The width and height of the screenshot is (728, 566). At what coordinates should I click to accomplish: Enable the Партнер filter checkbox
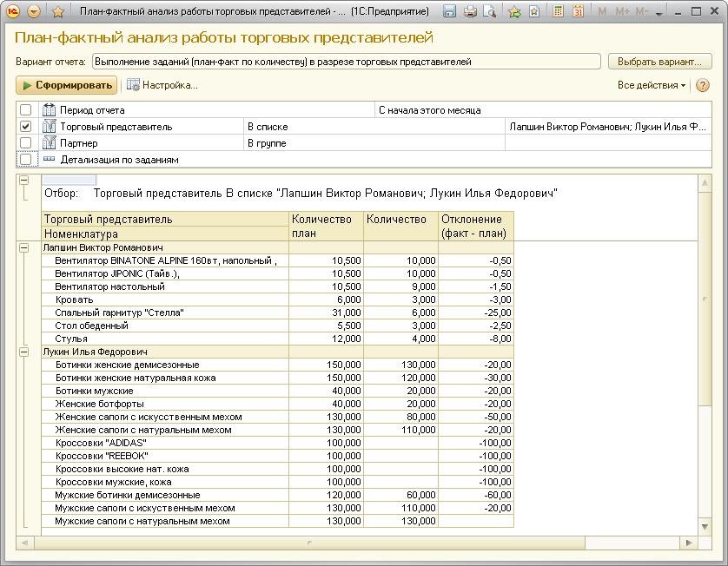click(x=26, y=143)
